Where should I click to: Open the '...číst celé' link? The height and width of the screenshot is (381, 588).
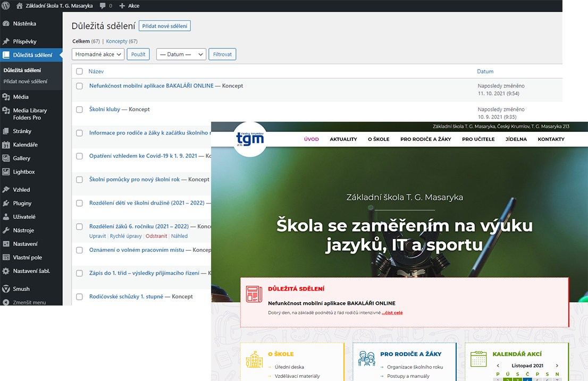pyautogui.click(x=392, y=313)
